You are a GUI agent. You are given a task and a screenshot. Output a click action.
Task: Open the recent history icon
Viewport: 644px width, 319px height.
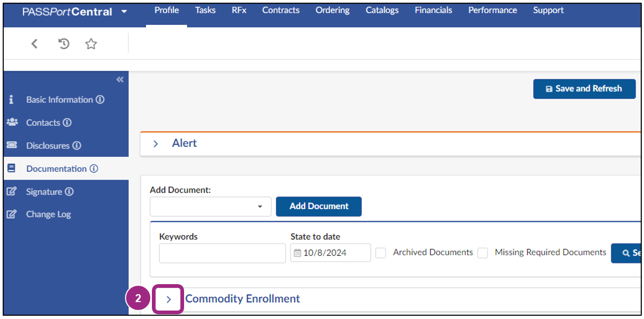(63, 44)
